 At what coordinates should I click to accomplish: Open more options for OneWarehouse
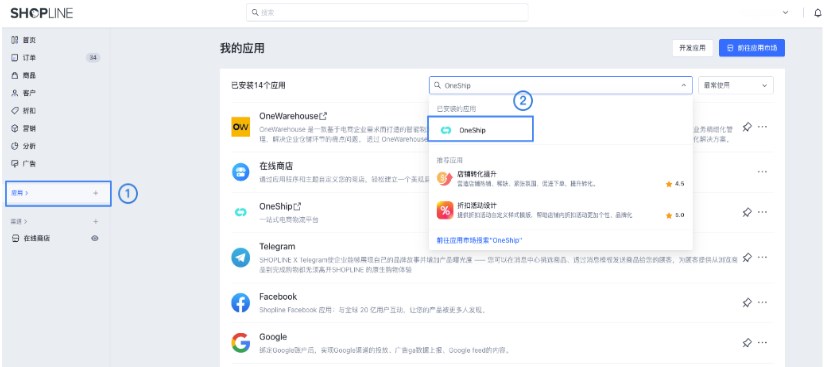(x=763, y=127)
